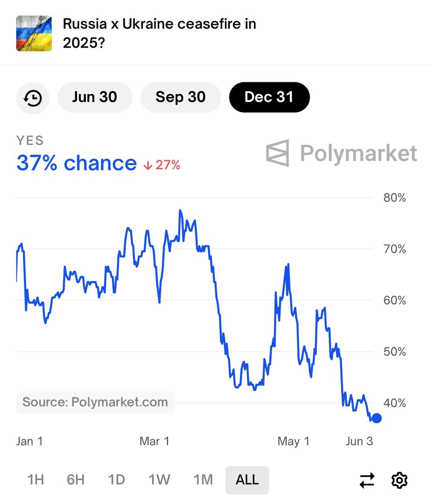The width and height of the screenshot is (434, 504).
Task: Switch chart range to 1M
Action: (x=203, y=480)
